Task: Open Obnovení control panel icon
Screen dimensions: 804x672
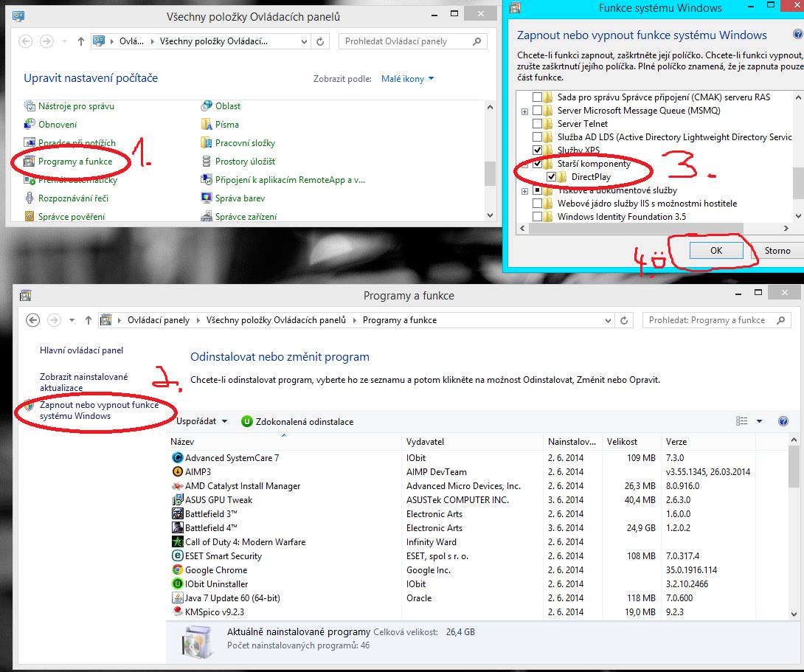Action: point(30,125)
